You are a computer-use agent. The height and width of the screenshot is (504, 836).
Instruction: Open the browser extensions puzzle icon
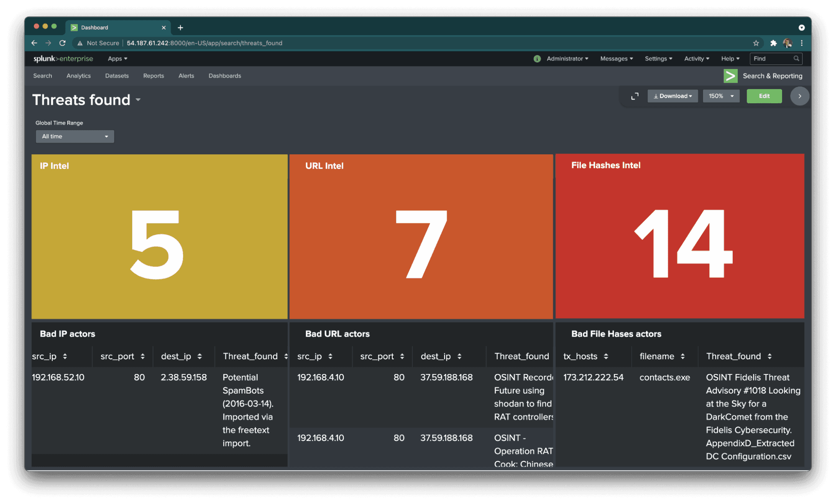click(x=773, y=43)
